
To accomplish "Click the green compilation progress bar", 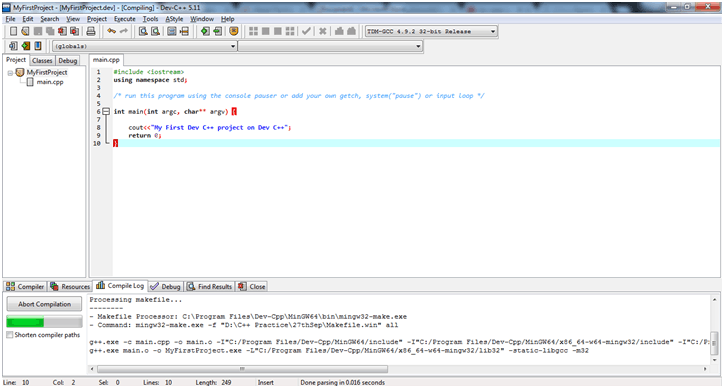I will click(x=44, y=321).
